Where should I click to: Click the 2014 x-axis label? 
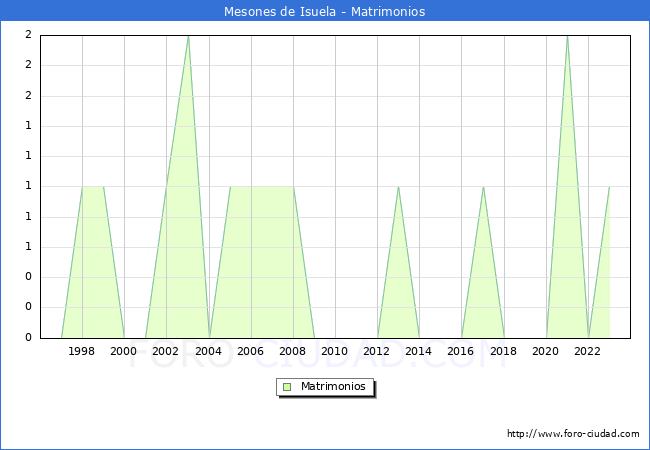(x=419, y=351)
